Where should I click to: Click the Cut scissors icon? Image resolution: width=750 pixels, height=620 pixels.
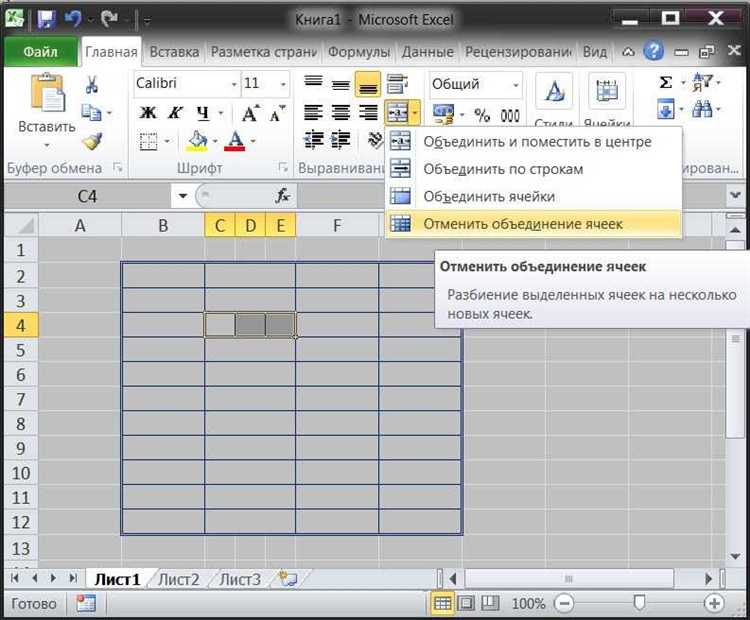[x=92, y=84]
